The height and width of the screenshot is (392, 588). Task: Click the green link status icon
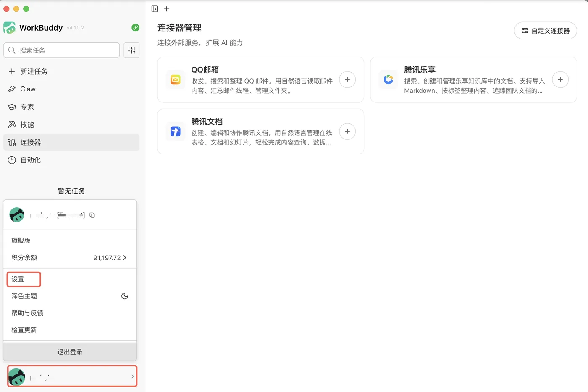[135, 28]
